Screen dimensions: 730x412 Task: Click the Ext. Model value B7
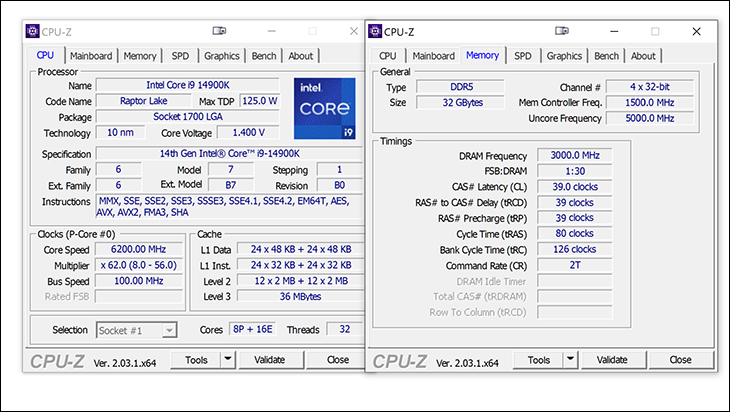tap(230, 185)
